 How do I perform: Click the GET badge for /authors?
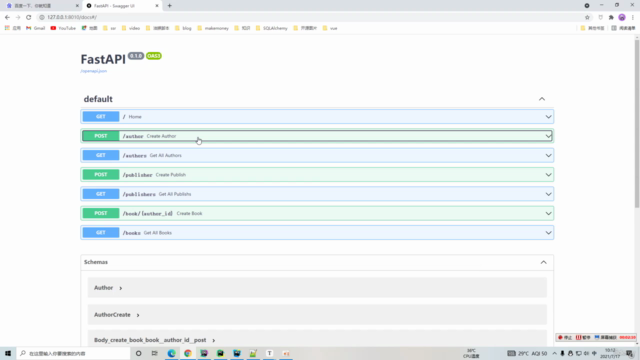101,156
